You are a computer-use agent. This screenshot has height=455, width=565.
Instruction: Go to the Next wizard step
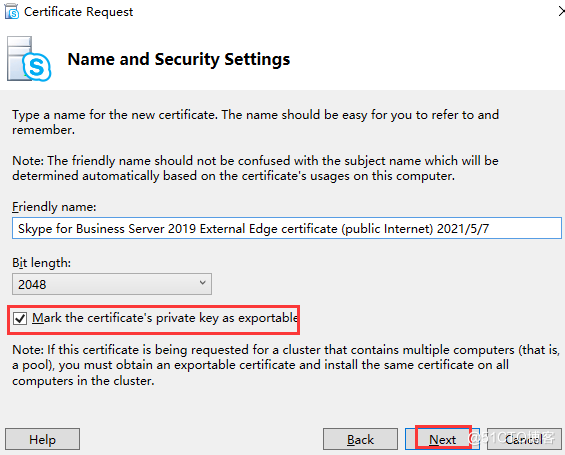pos(442,439)
